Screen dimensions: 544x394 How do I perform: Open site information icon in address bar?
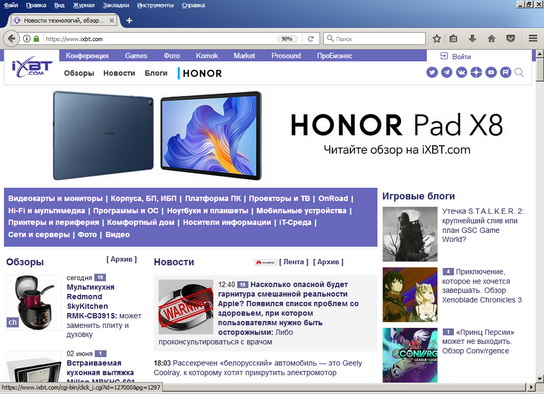(x=27, y=39)
